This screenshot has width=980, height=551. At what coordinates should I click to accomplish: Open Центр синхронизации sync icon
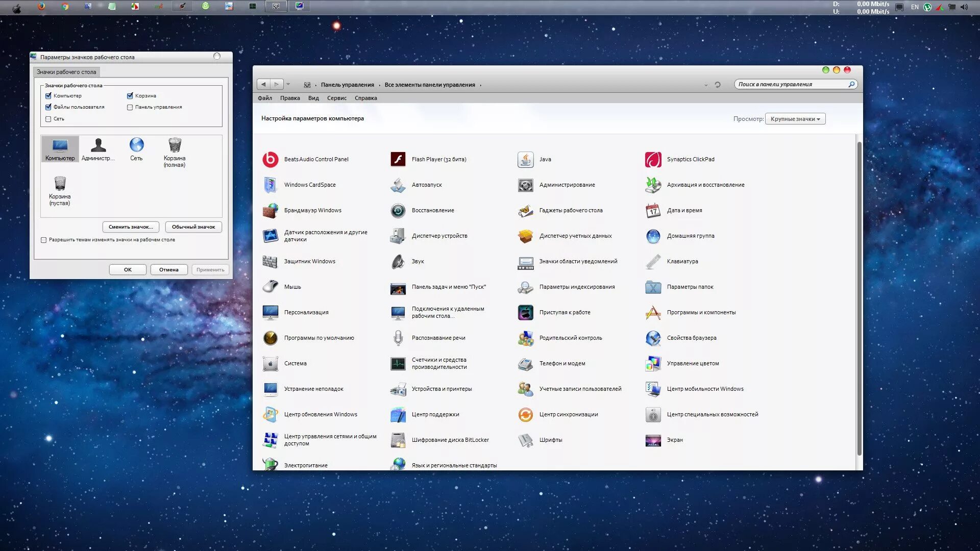coord(525,414)
